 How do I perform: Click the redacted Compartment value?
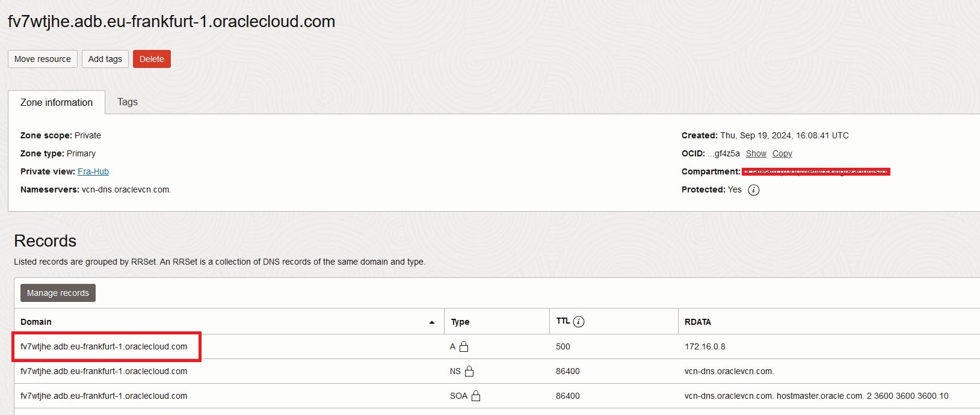pyautogui.click(x=816, y=171)
